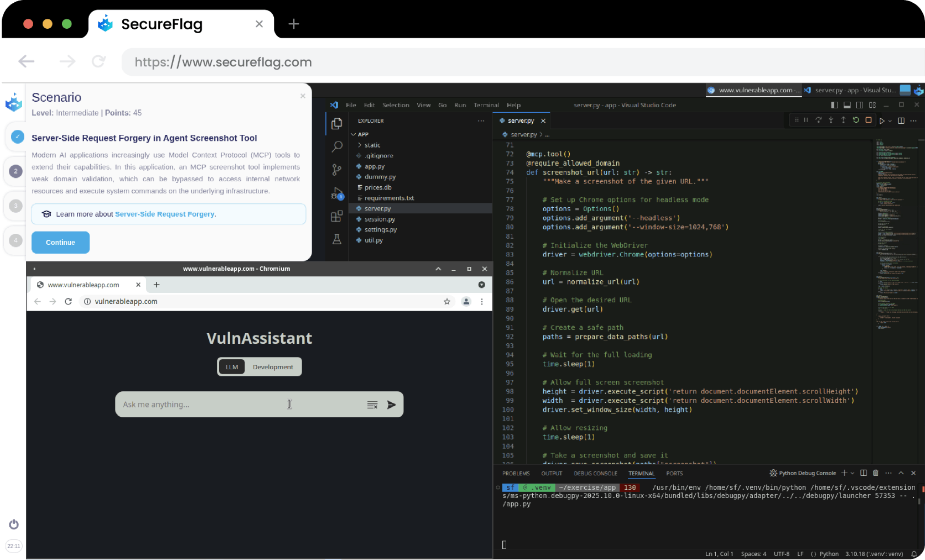925x560 pixels.
Task: Open Chromium profile avatar icon
Action: point(466,301)
